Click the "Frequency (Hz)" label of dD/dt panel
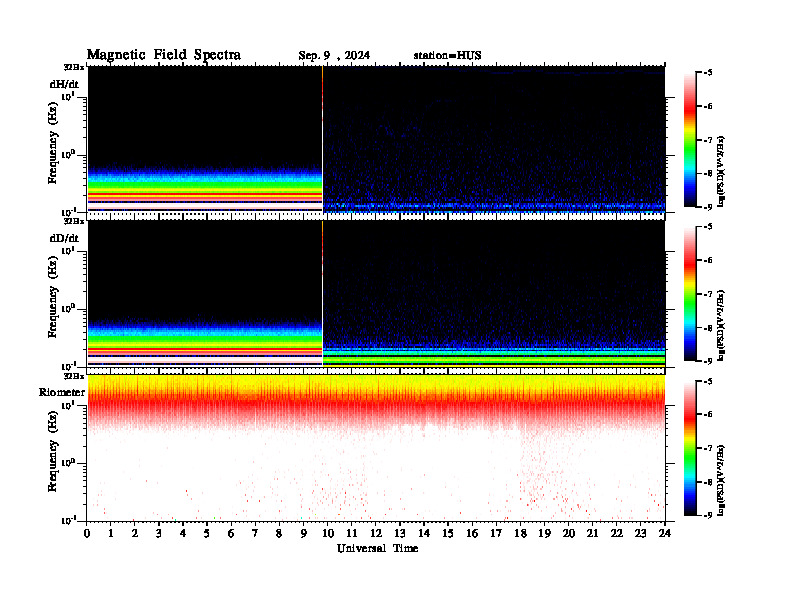The width and height of the screenshot is (792, 612). [x=53, y=297]
